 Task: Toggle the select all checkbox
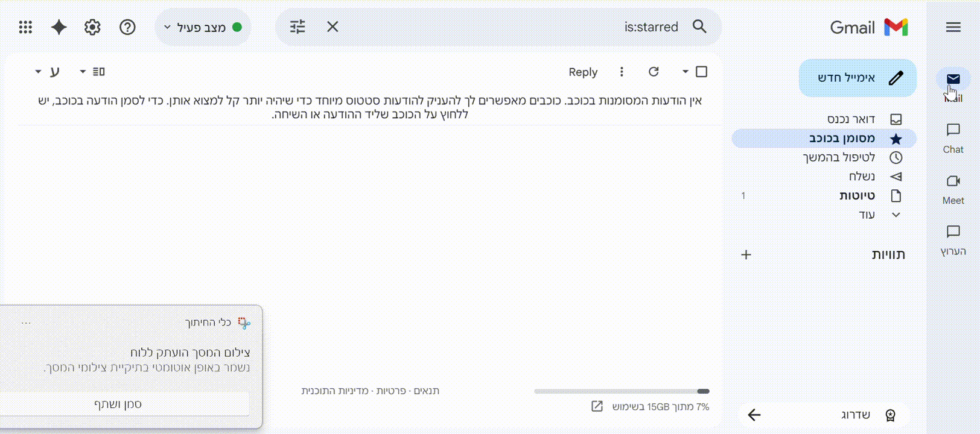tap(701, 72)
